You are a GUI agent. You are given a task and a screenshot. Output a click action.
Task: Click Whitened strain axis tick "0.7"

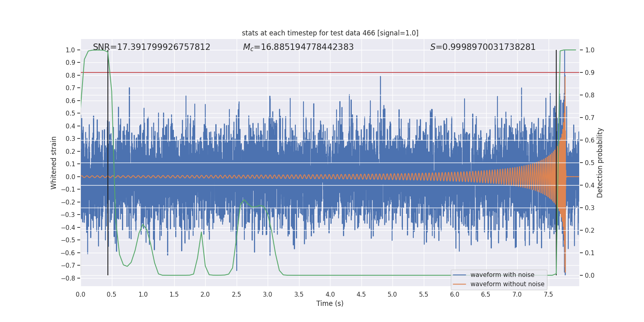(70, 88)
